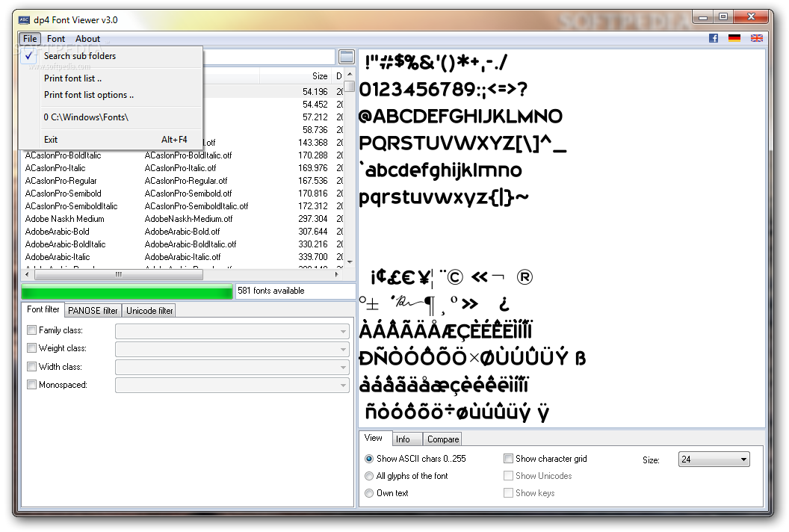This screenshot has width=789, height=532.
Task: Switch language with the UK flag
Action: [756, 38]
